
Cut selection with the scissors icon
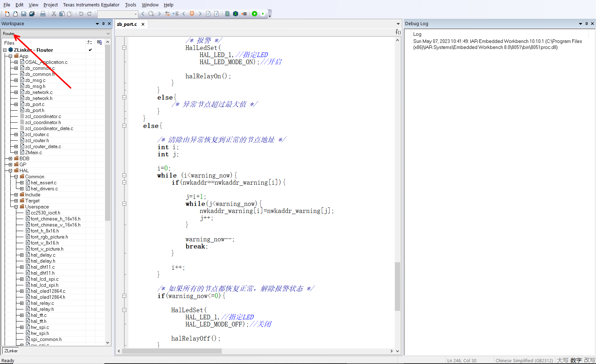tap(54, 14)
